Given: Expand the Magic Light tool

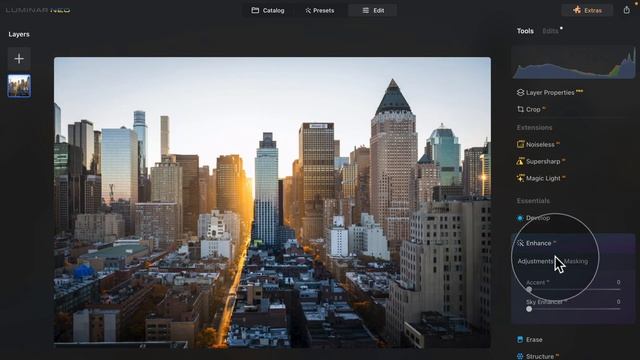Looking at the screenshot, I should (543, 178).
